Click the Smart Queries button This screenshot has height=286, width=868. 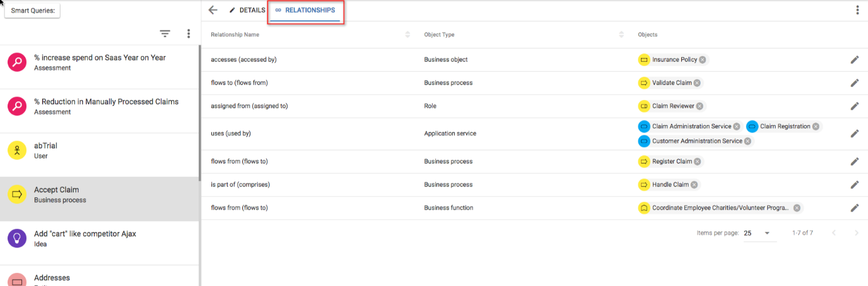[x=32, y=11]
